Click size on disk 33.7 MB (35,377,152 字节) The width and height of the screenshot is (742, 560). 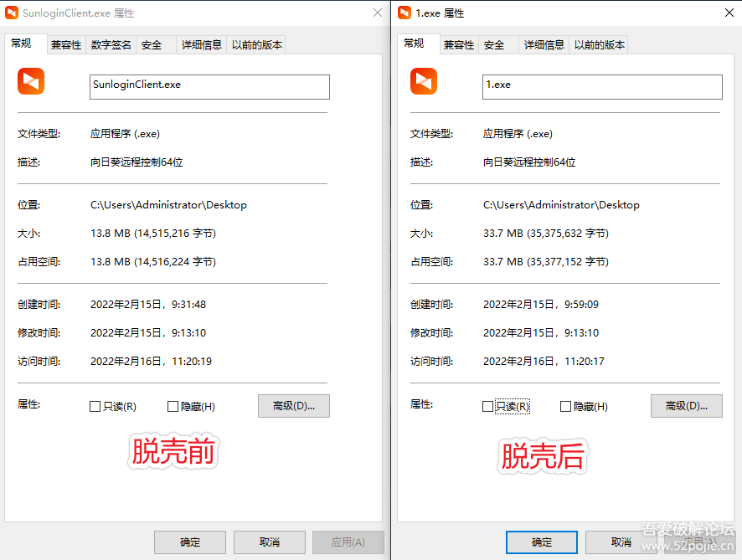click(546, 261)
